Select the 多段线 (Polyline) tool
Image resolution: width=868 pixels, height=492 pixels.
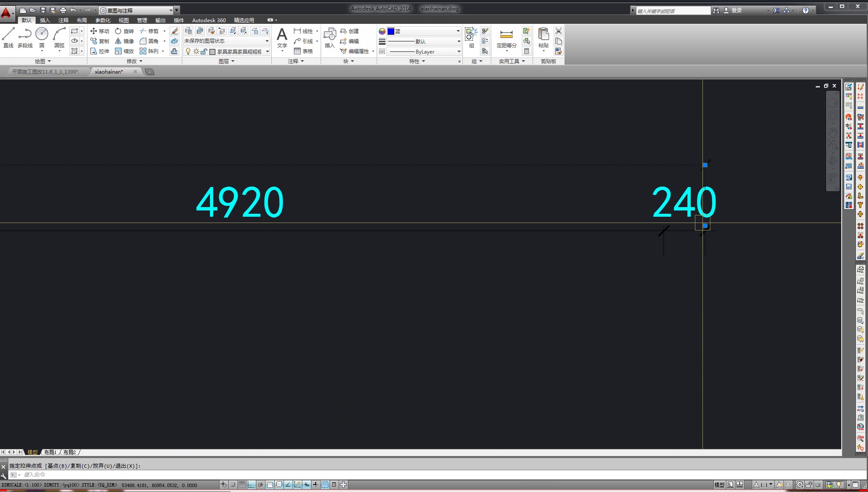25,37
